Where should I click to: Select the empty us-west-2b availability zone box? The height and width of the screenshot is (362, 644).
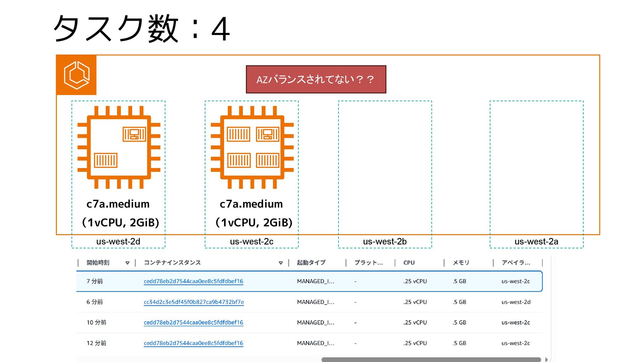pos(385,168)
